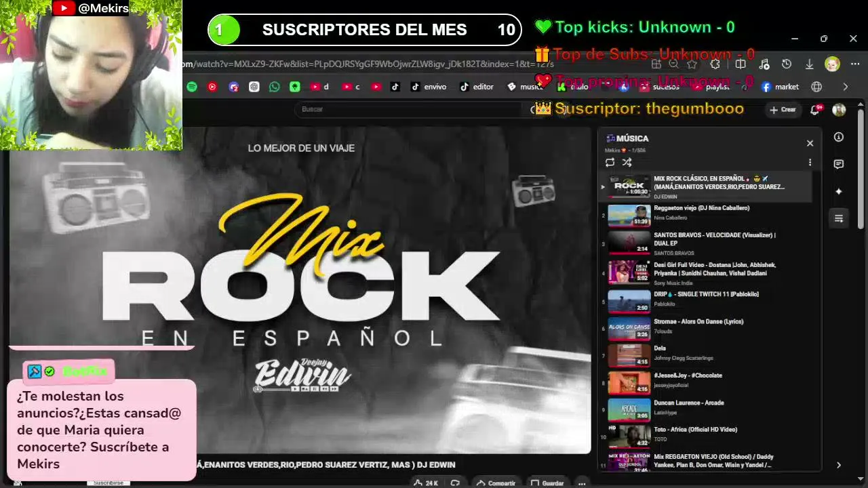868x488 pixels.
Task: Like the video with 24 K likes
Action: (427, 483)
